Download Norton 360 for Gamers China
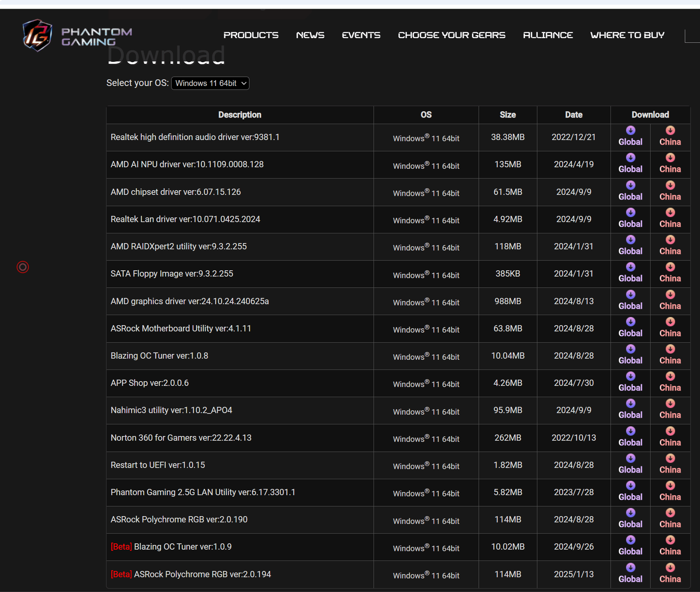This screenshot has height=592, width=700. (x=670, y=437)
